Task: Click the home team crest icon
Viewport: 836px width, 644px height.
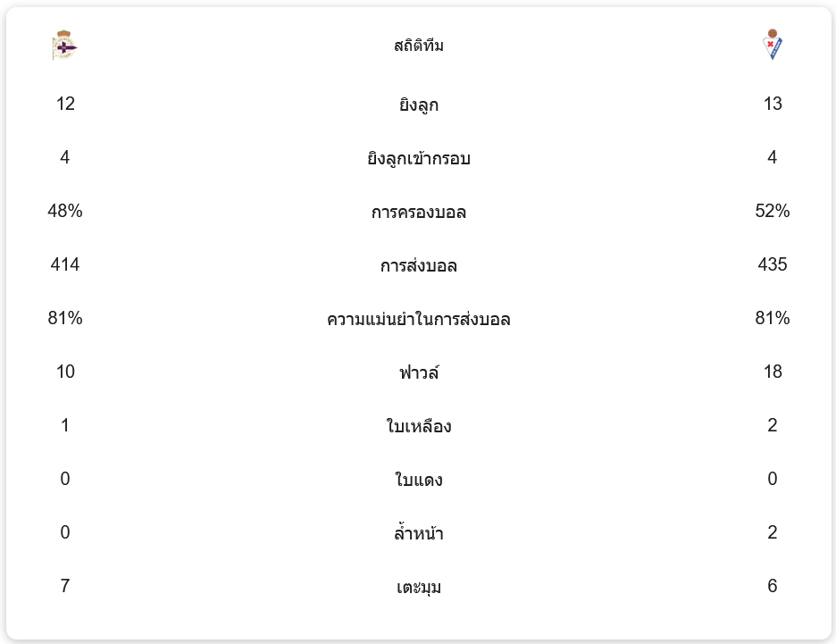Action: [65, 46]
